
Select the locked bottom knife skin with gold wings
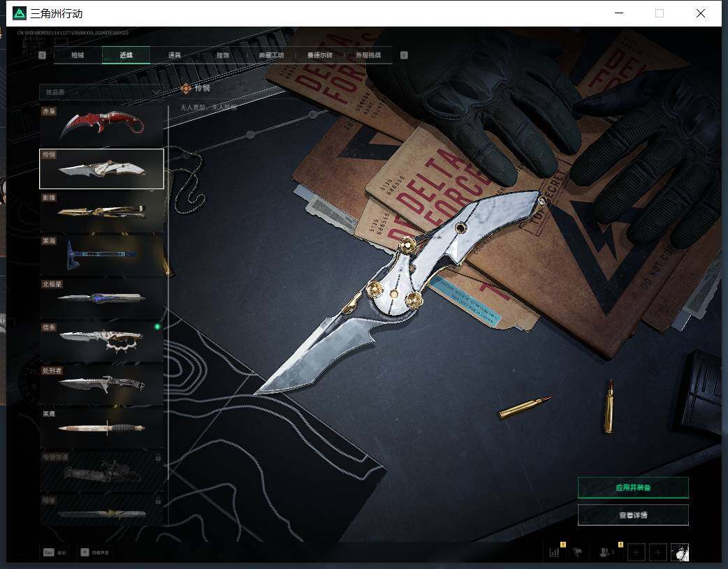(x=101, y=510)
